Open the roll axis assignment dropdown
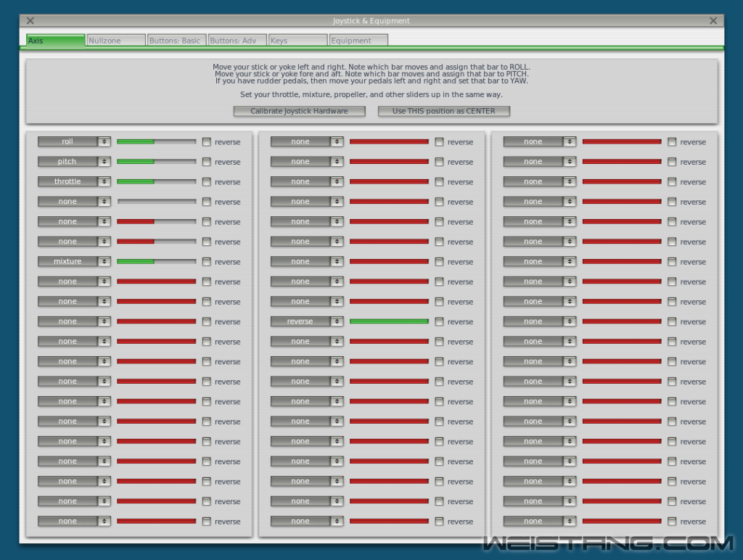This screenshot has width=743, height=560. 75,141
